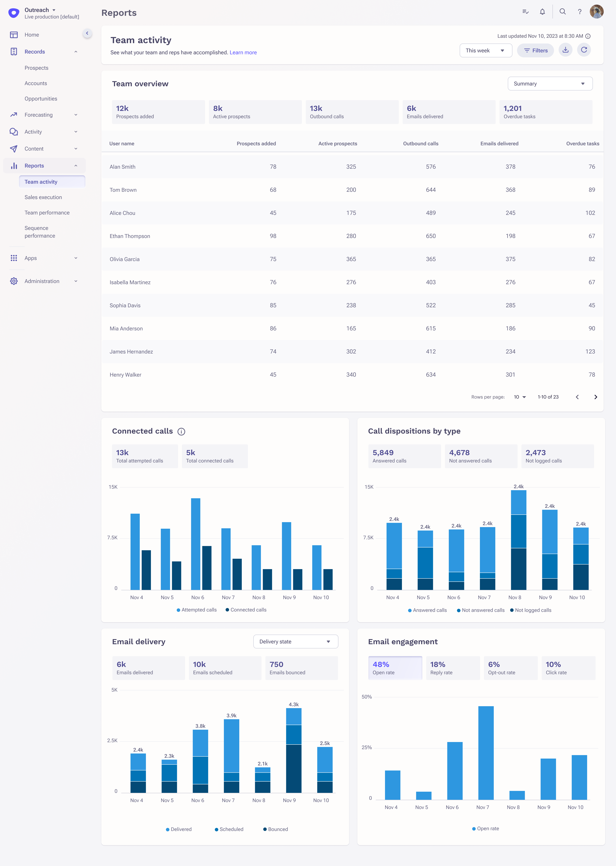Expand the Delivery state dropdown
This screenshot has width=616, height=866.
coord(295,642)
